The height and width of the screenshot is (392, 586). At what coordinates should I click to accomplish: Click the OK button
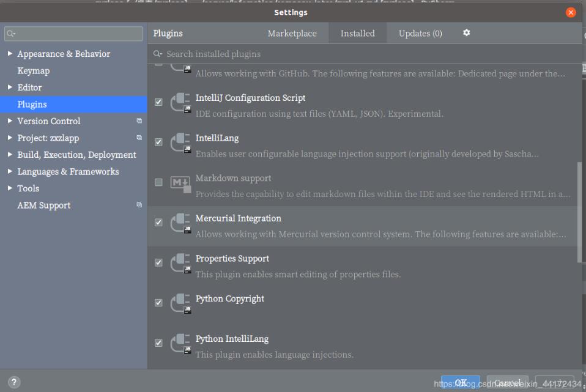point(461,383)
